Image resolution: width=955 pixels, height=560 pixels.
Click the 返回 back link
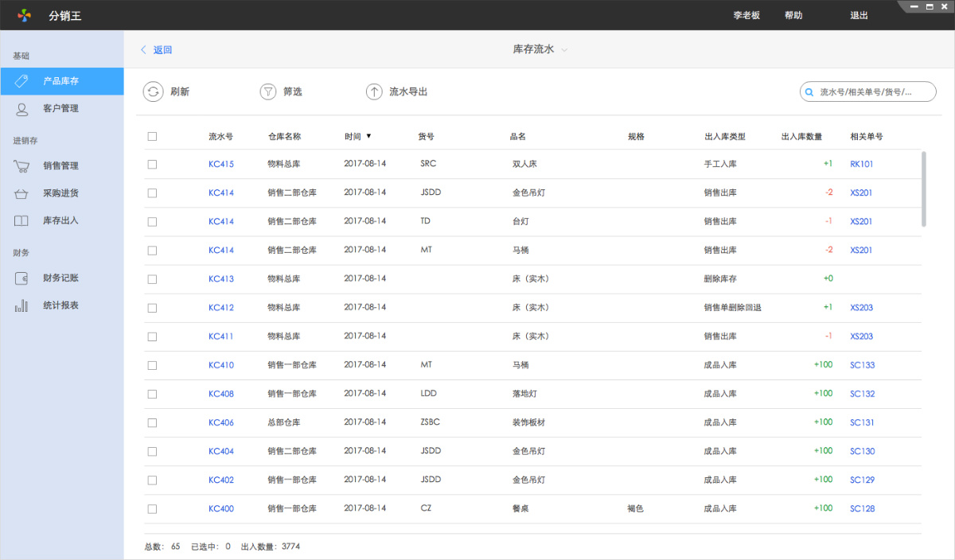(x=162, y=49)
